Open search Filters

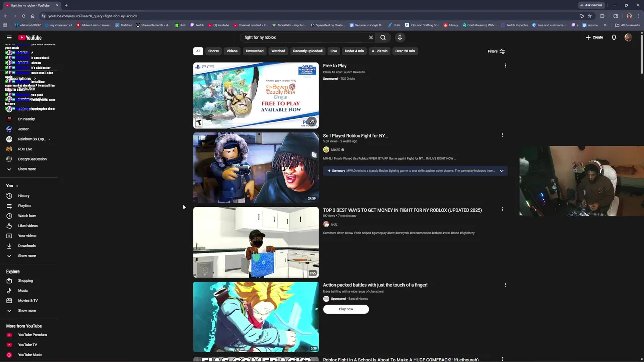click(x=496, y=51)
